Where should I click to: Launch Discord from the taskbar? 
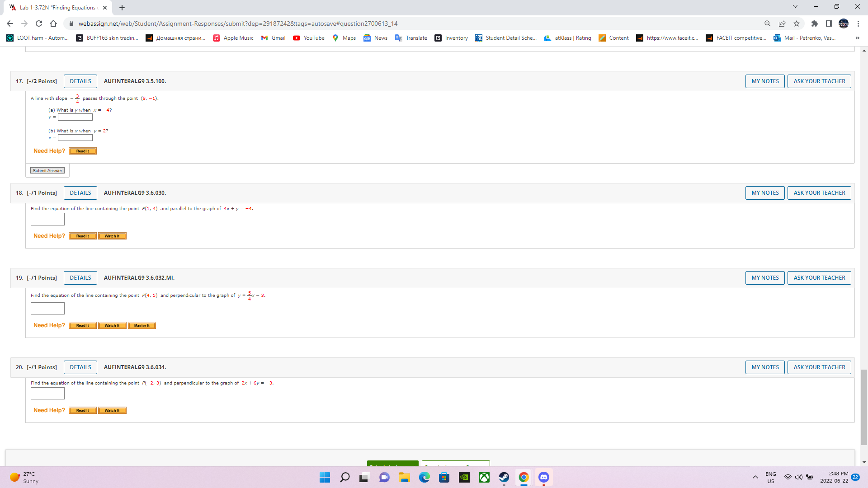coord(543,477)
